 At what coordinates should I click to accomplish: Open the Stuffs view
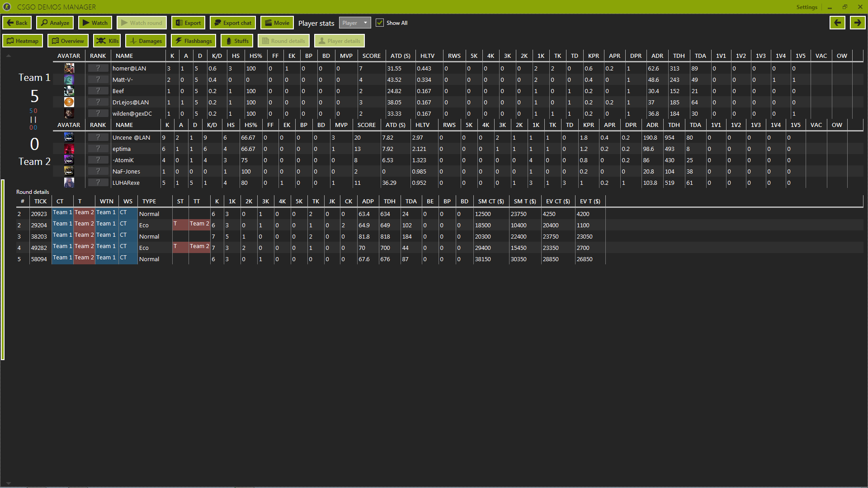[x=237, y=41]
